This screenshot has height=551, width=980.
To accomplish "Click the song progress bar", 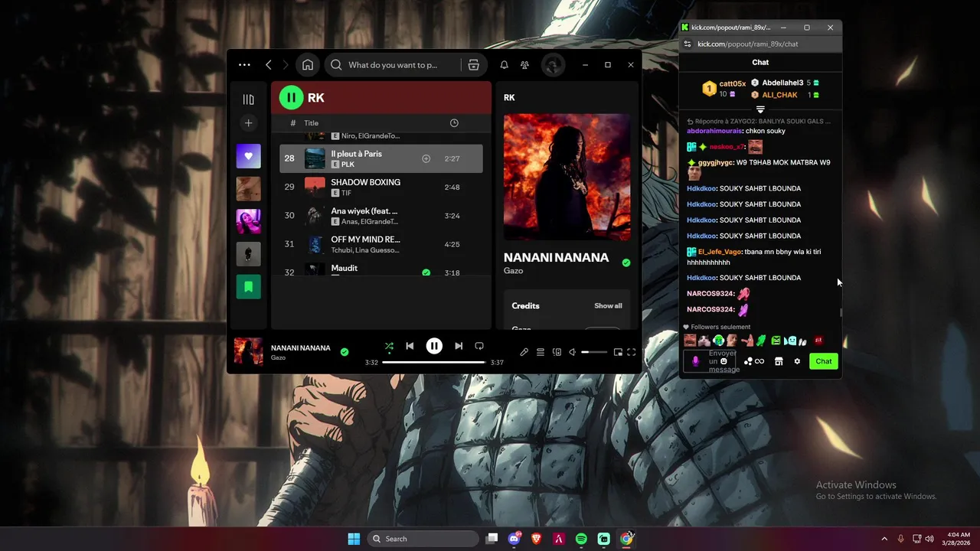I will (x=434, y=362).
